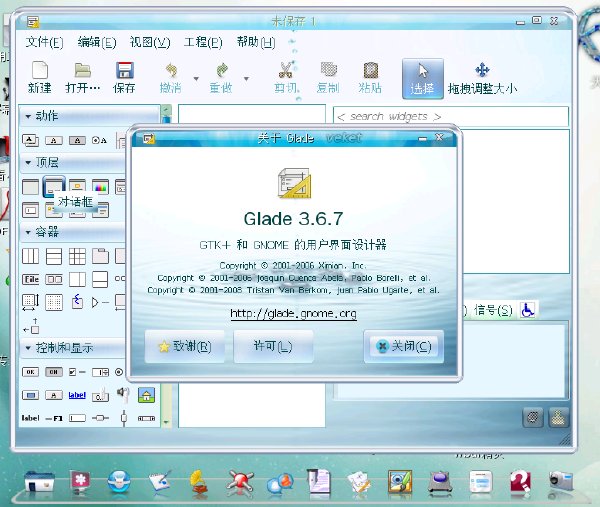Select the Radio Button widget icon

(x=119, y=372)
